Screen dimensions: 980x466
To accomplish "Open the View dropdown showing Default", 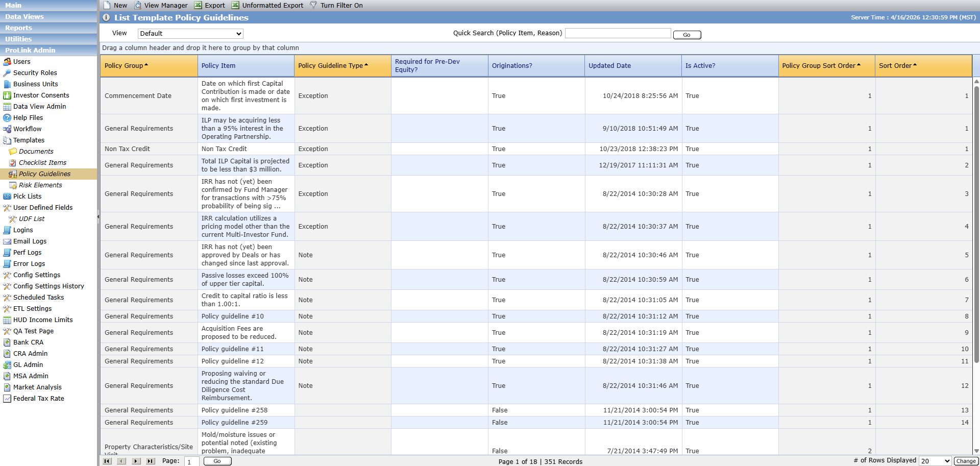I will coord(190,34).
